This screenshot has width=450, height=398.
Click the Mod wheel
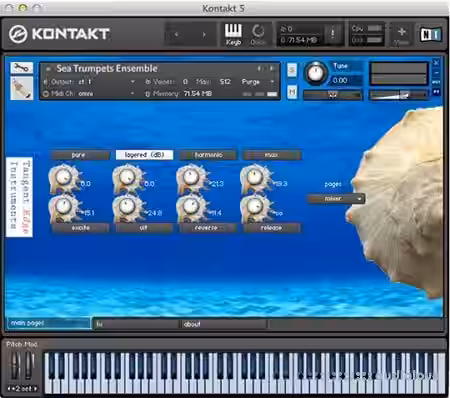tap(30, 365)
